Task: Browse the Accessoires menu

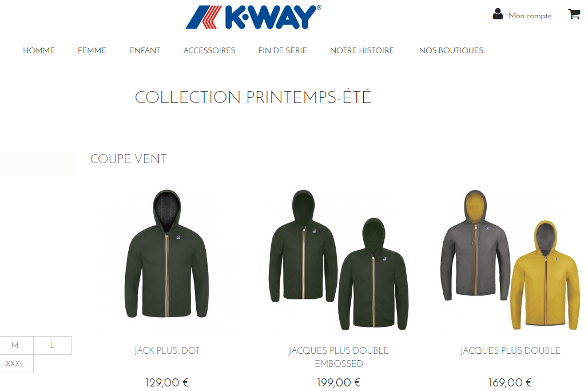Action: pos(209,50)
